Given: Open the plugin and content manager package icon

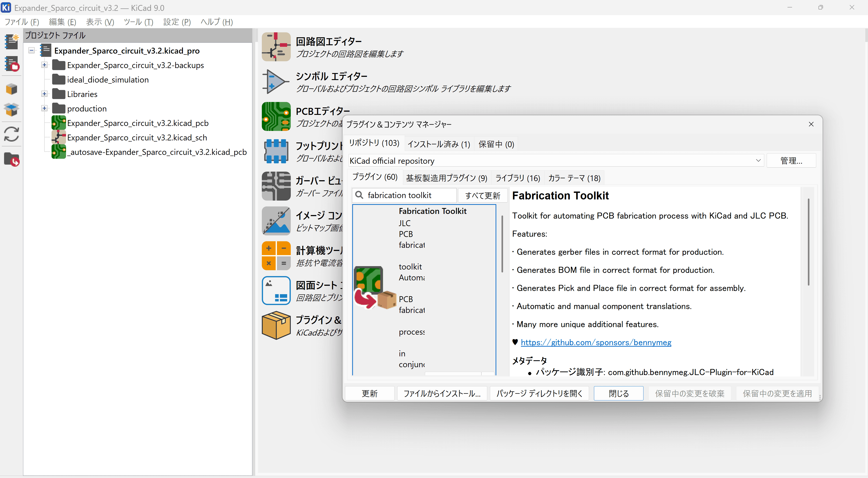Looking at the screenshot, I should [276, 325].
